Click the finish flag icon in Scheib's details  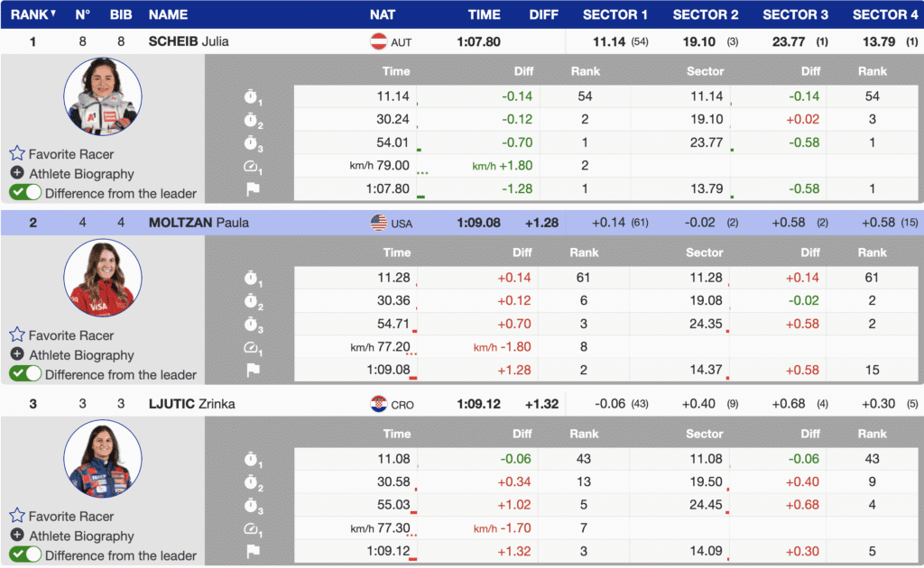tap(253, 188)
